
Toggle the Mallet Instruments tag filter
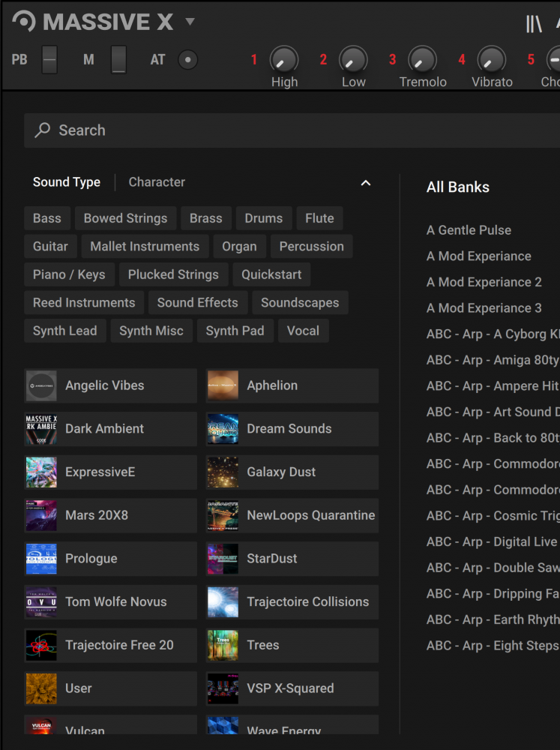click(145, 246)
